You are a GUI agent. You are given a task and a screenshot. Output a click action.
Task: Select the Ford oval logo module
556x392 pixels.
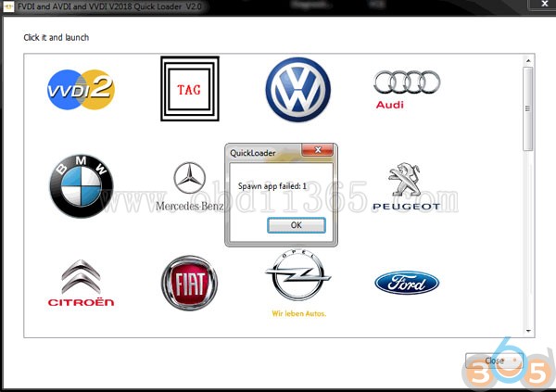407,283
